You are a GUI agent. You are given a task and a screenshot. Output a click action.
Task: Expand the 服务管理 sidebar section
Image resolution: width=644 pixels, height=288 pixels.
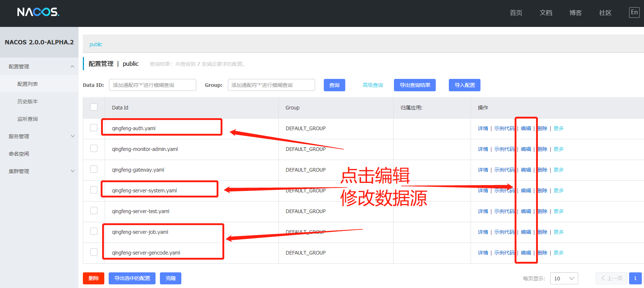click(39, 136)
